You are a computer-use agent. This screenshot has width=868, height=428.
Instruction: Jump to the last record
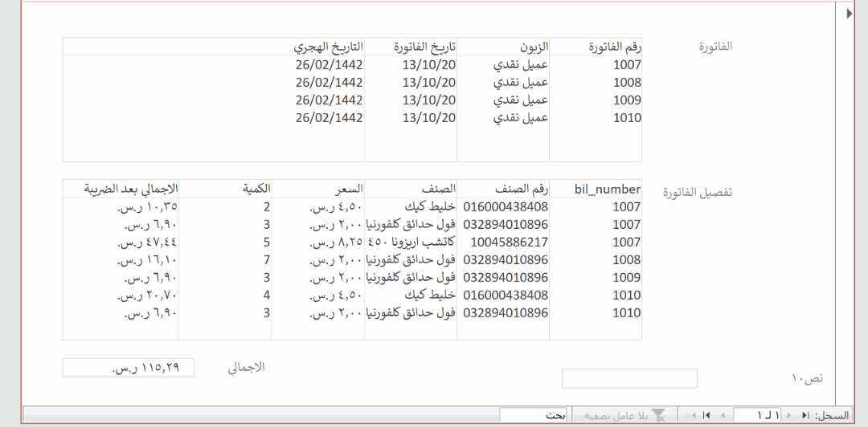(x=706, y=417)
